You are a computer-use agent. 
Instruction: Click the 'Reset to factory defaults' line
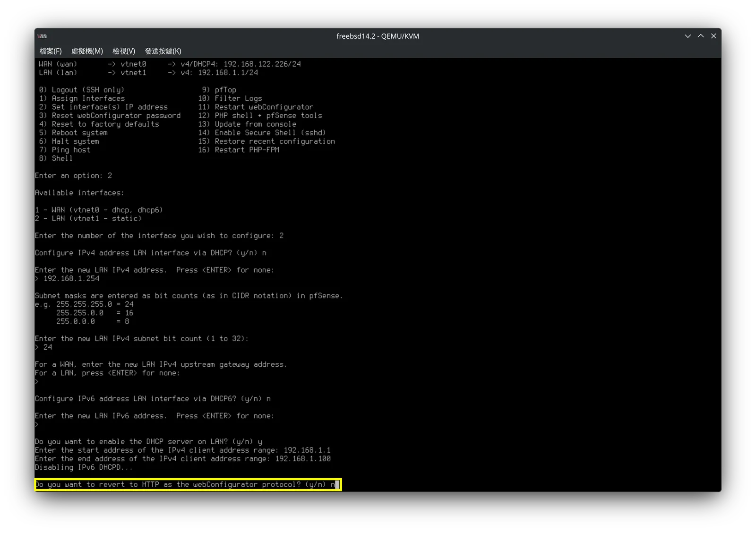click(x=99, y=124)
